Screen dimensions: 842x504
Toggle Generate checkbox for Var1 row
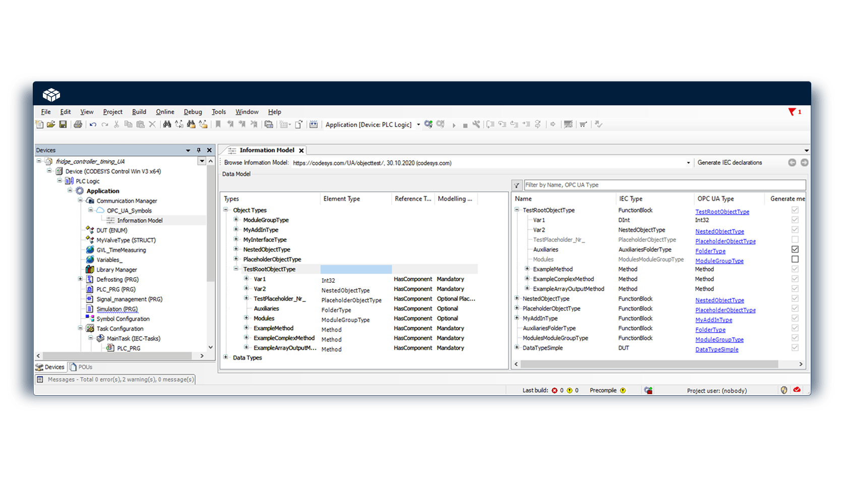[795, 220]
